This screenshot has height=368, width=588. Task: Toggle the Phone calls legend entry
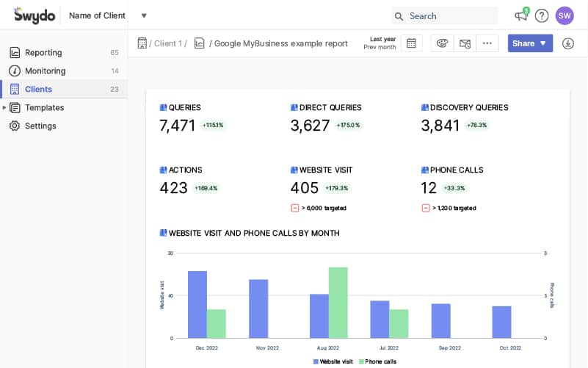tap(377, 361)
